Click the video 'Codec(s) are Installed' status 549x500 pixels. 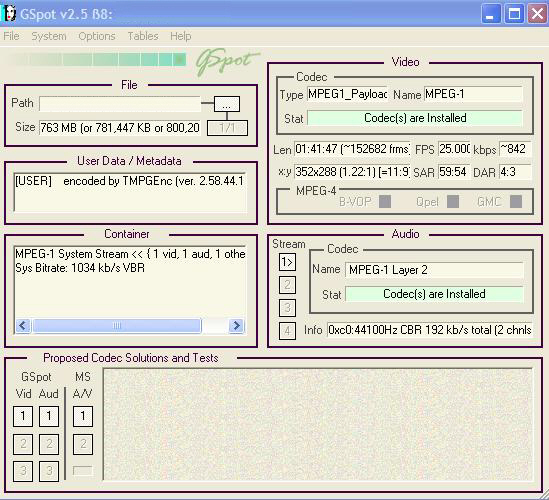[x=415, y=118]
